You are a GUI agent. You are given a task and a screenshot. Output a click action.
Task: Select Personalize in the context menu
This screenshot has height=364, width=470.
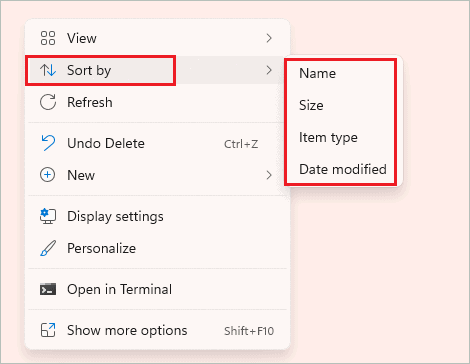(157, 248)
